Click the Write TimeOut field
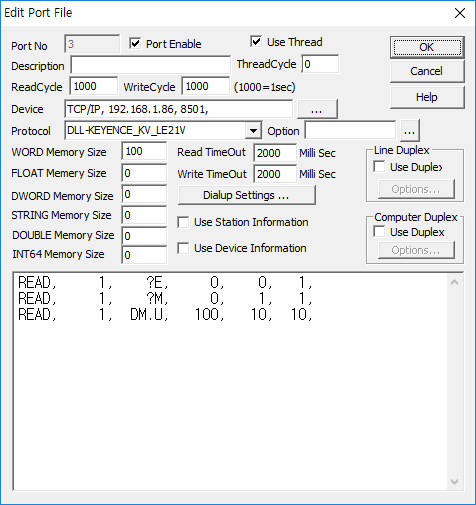The height and width of the screenshot is (505, 476). point(275,174)
